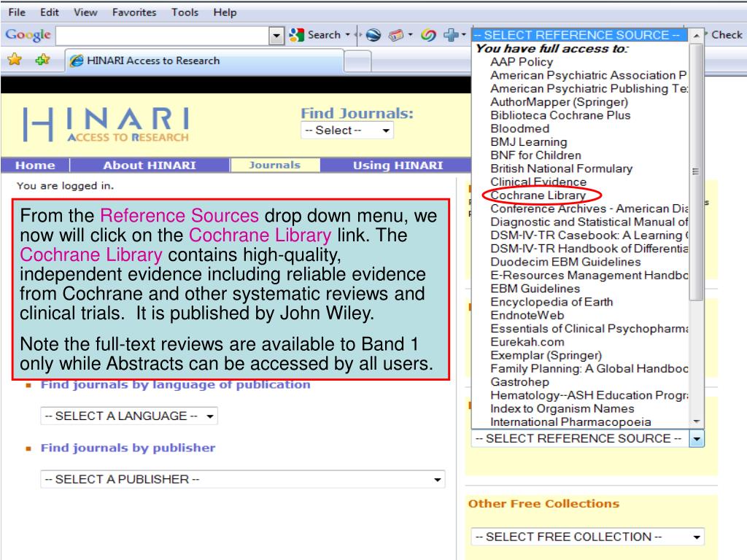
Task: Select E-Resources Management Handbook option
Action: pyautogui.click(x=589, y=275)
